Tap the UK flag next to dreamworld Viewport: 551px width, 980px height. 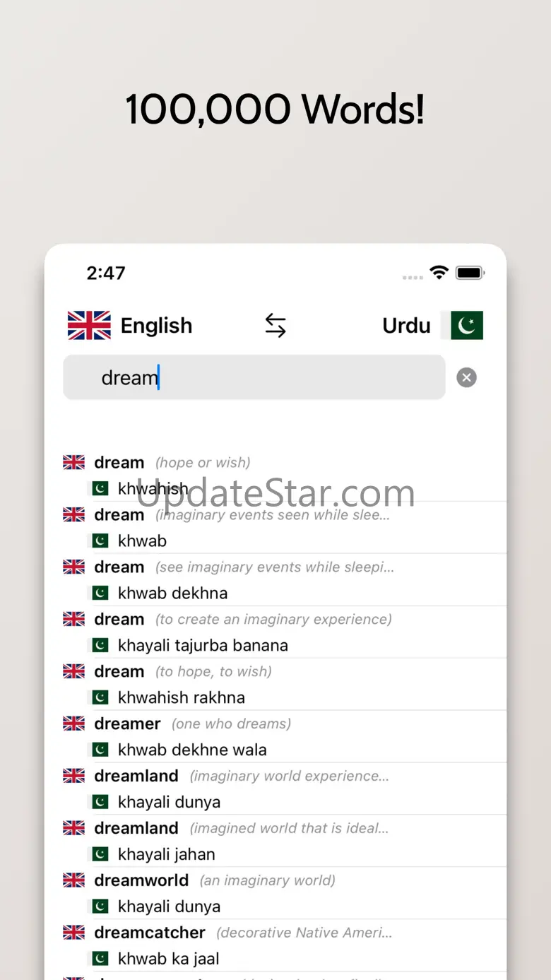73,880
